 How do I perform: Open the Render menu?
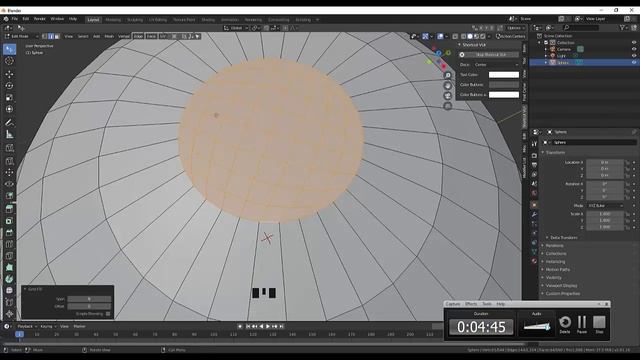click(40, 19)
